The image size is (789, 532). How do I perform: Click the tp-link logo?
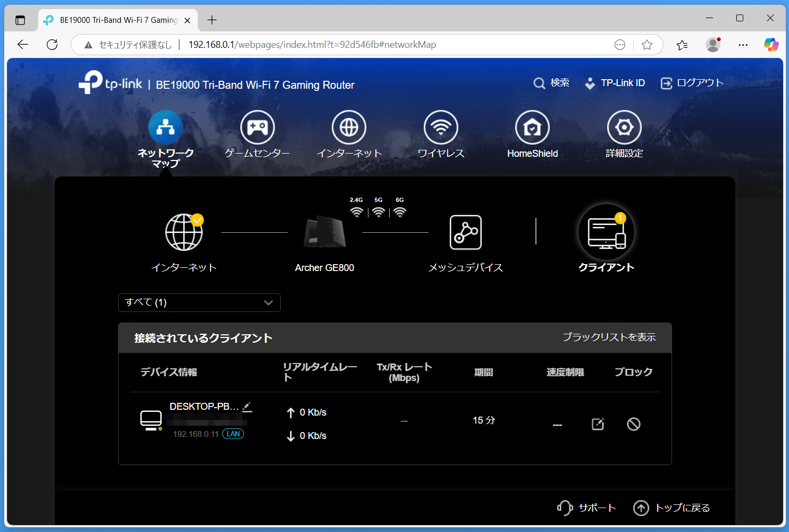click(111, 82)
